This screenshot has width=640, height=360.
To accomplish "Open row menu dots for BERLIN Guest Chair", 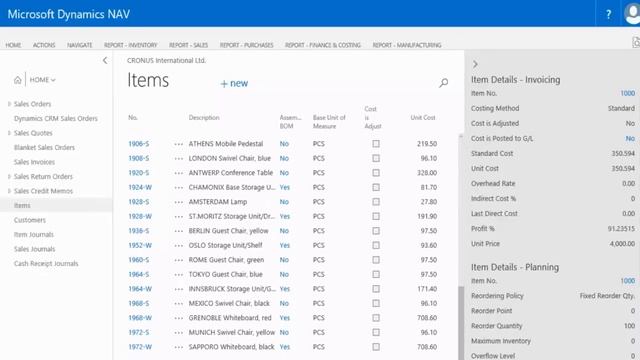I will pos(178,231).
